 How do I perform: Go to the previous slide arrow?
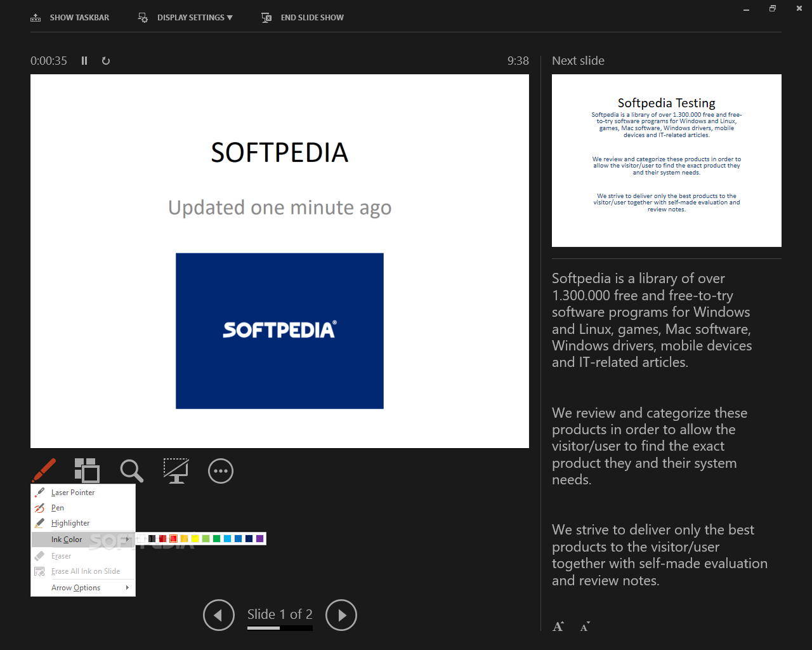(219, 614)
